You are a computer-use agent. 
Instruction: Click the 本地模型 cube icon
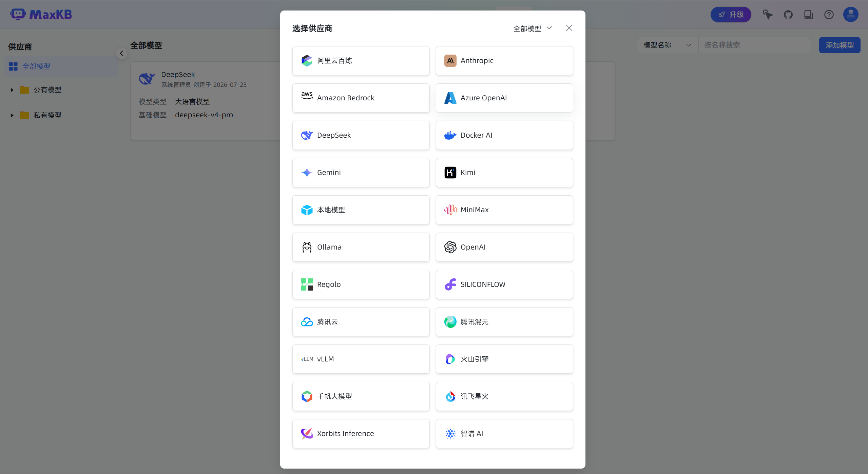click(307, 210)
